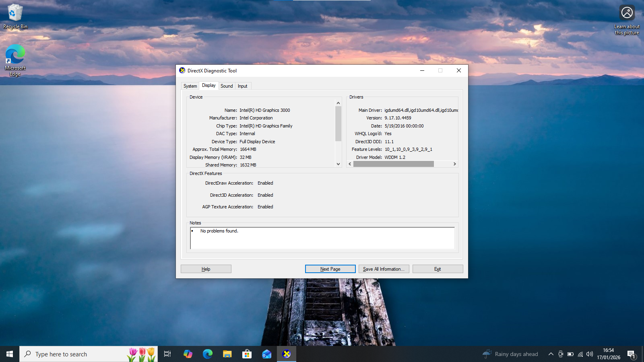Open Microsoft Edge from the taskbar
This screenshot has width=644, height=362.
click(x=208, y=354)
